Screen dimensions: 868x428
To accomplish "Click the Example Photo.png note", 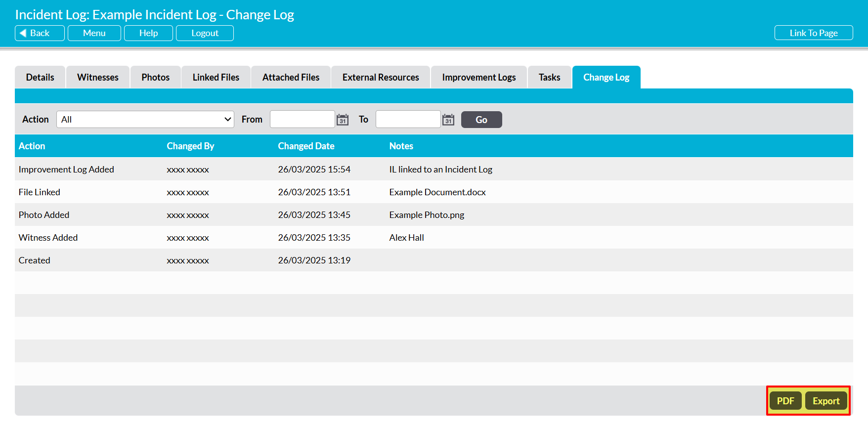I will pos(427,214).
